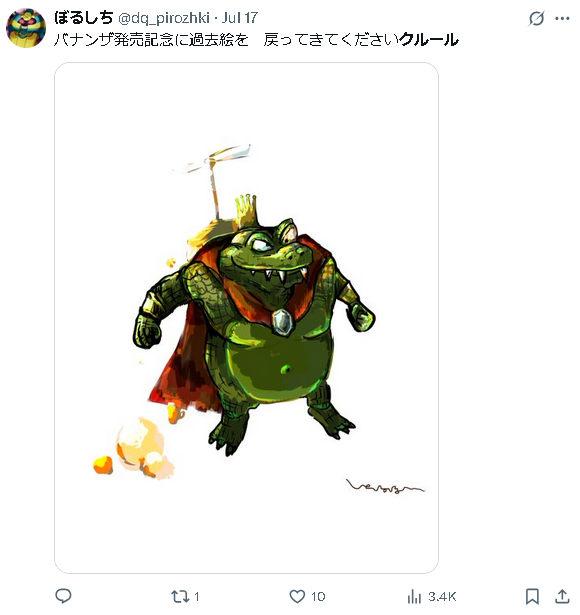This screenshot has height=615, width=580.
Task: Click the bold クルール keyword
Action: click(x=429, y=40)
